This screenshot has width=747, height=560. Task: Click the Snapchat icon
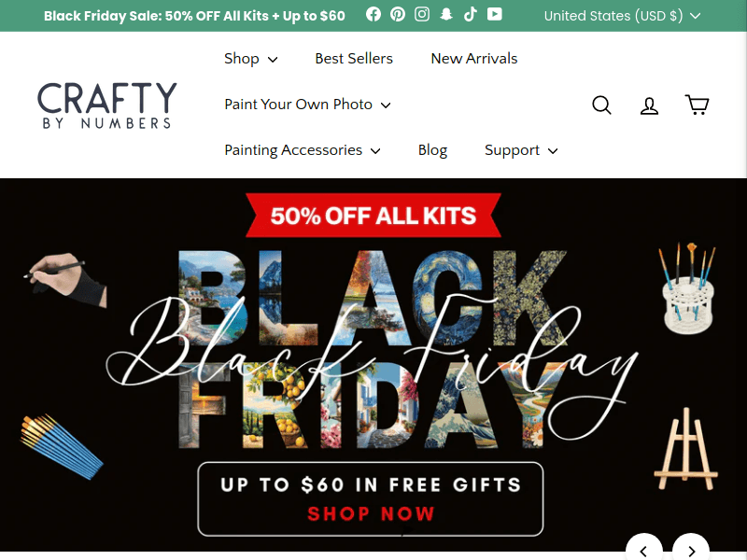(446, 14)
